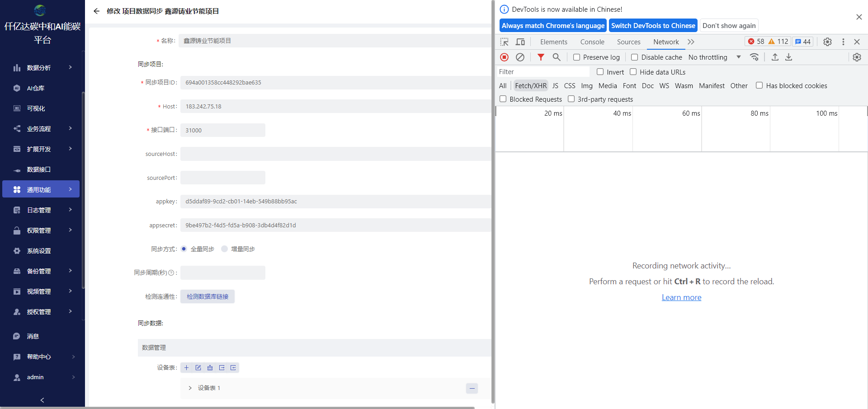
Task: Select the 增量同步 radio button
Action: click(x=225, y=249)
